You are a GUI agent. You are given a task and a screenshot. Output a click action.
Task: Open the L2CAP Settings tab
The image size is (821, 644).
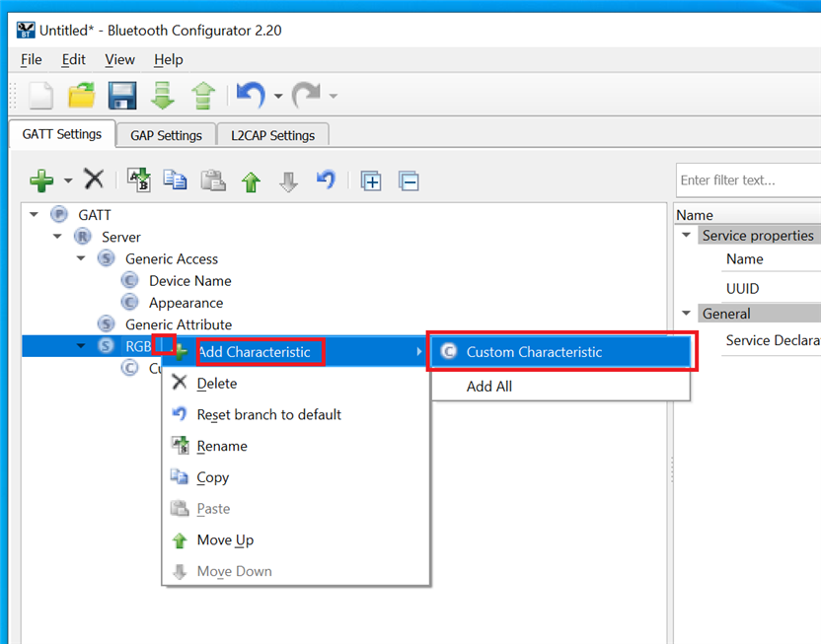click(x=272, y=135)
